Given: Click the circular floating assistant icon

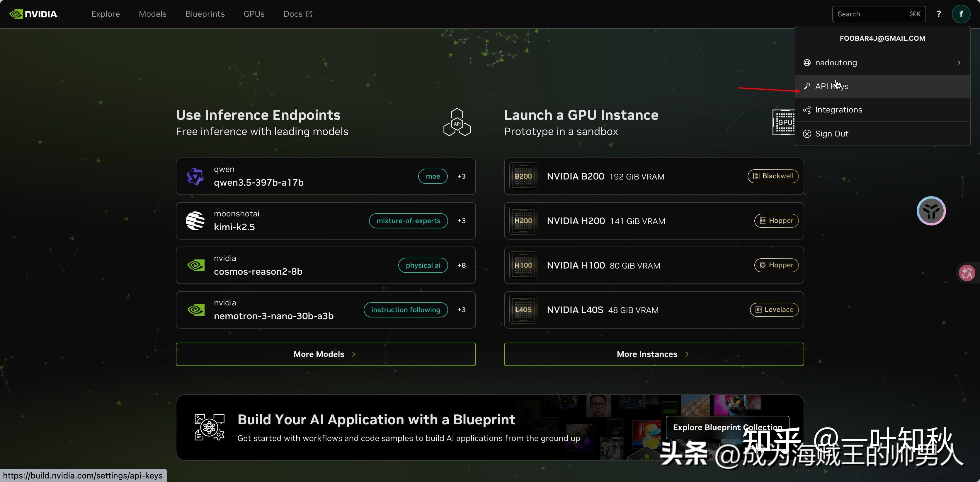Looking at the screenshot, I should 931,211.
